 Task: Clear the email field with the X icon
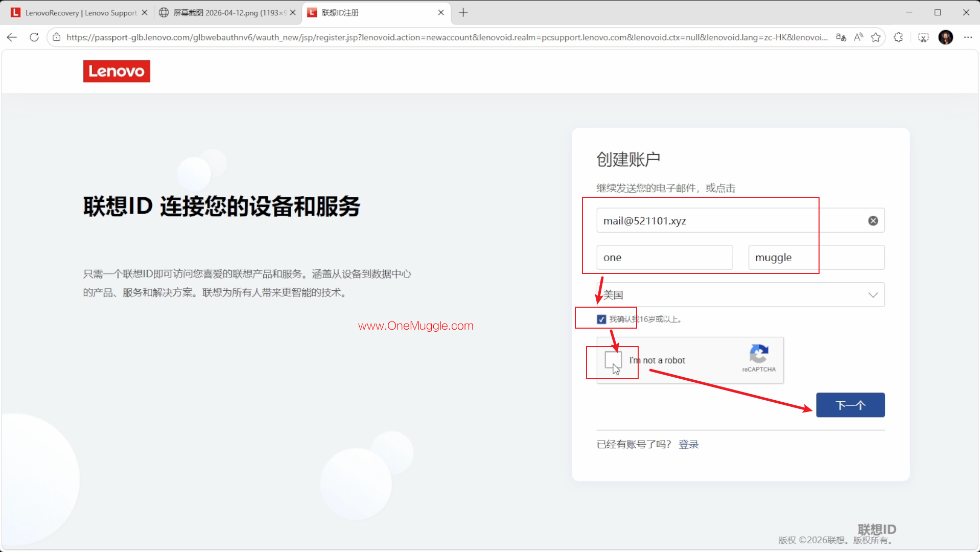point(873,221)
